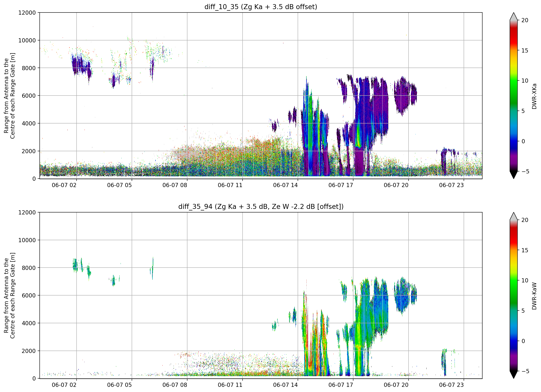Click '06-07 20' tick under the top plot
The image size is (541, 392).
[396, 185]
